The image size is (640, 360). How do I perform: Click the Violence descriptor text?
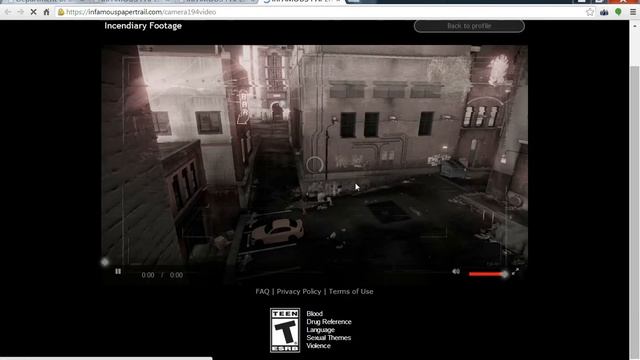(318, 346)
